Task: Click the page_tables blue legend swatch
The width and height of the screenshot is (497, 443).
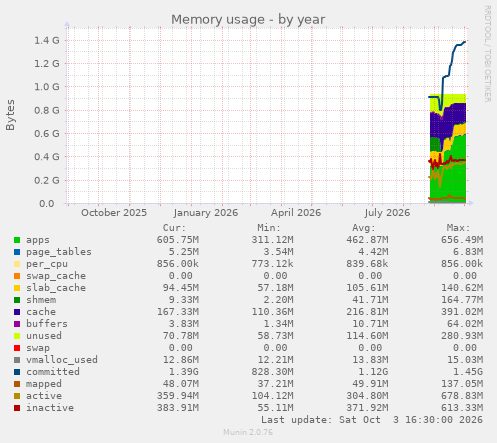Action: (17, 252)
